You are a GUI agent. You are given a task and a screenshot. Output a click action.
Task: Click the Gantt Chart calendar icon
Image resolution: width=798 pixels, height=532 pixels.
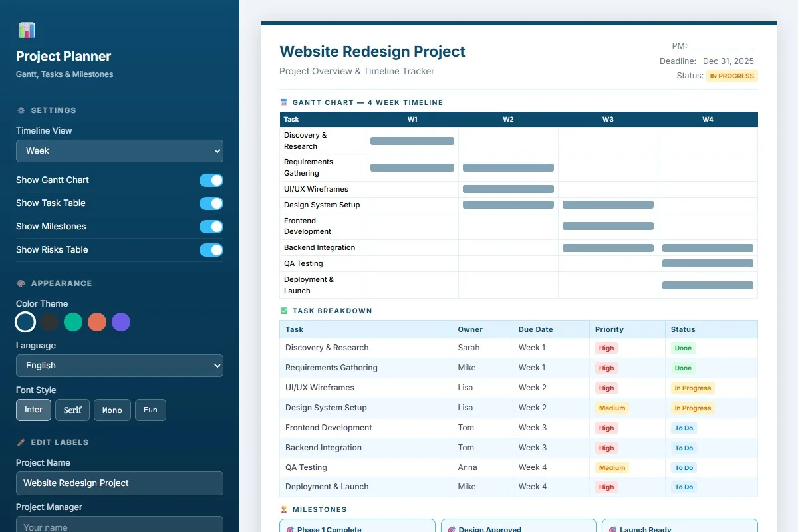(x=284, y=103)
